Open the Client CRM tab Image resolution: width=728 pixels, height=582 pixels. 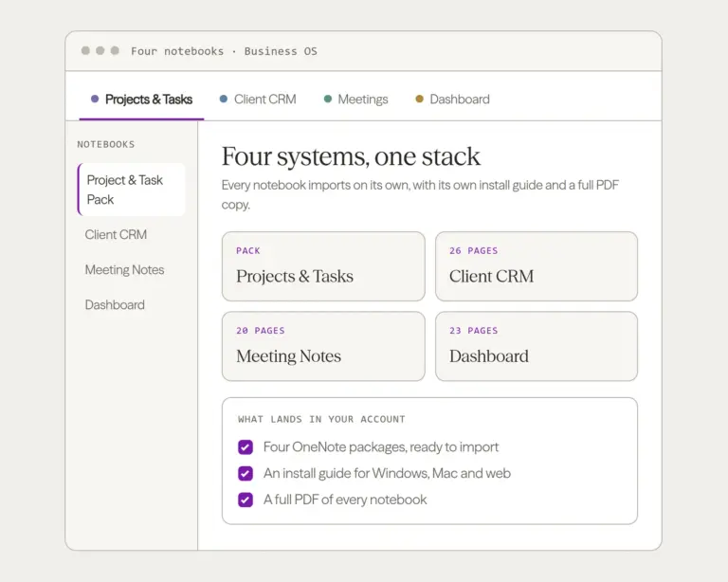(258, 100)
